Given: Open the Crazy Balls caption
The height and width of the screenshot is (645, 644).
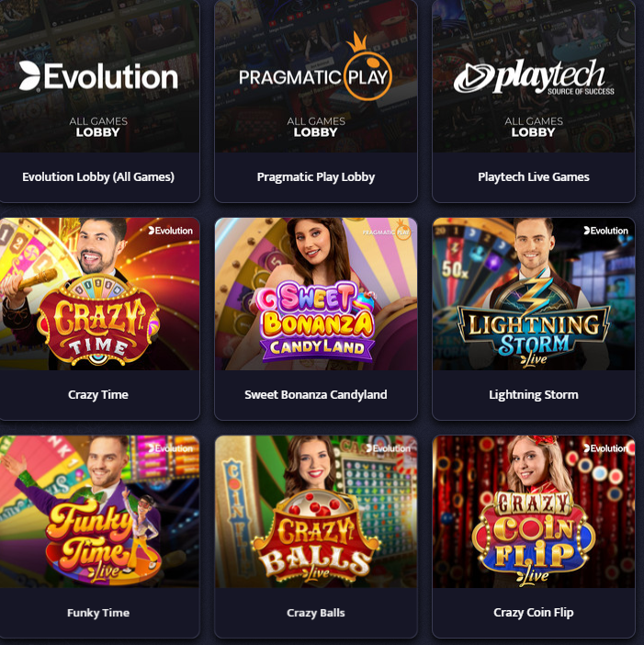Looking at the screenshot, I should pos(316,613).
